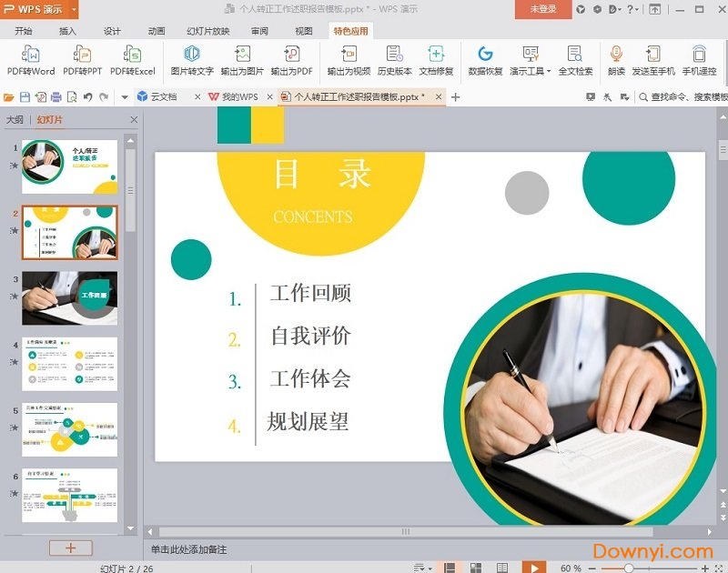728x573 pixels.
Task: Switch to normal view in status bar
Action: [x=449, y=568]
